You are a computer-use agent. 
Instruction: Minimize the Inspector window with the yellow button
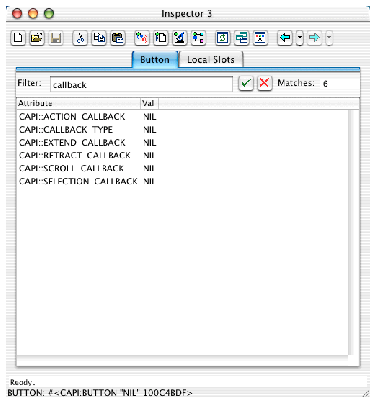(x=33, y=14)
